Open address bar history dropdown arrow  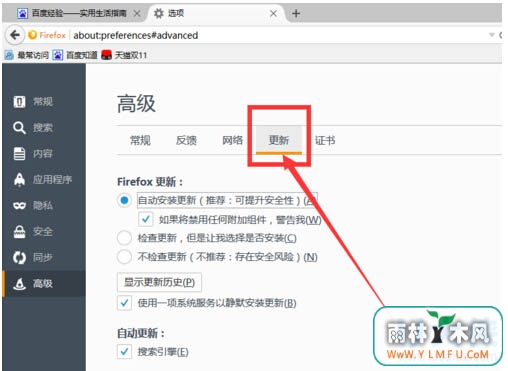(491, 35)
